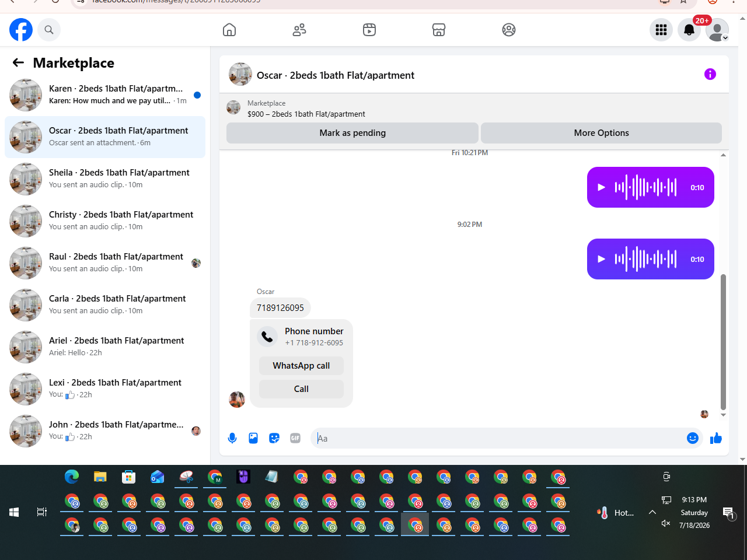Image resolution: width=747 pixels, height=560 pixels.
Task: Open the purple conversation information icon
Action: pos(710,74)
